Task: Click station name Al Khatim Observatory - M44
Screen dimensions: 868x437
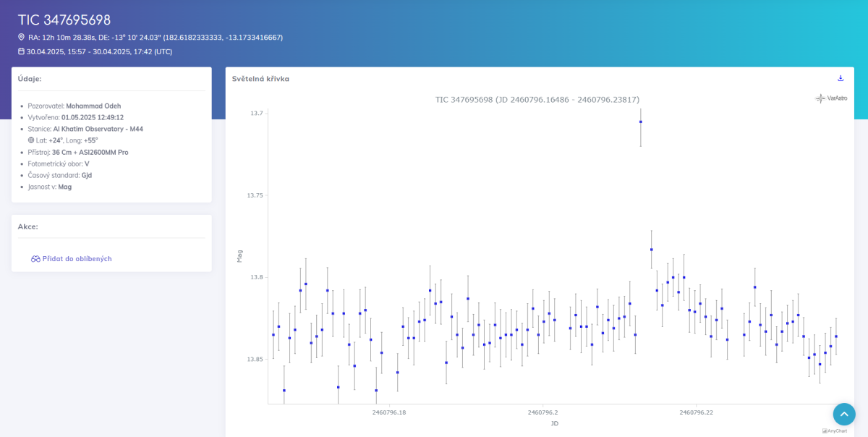Action: [98, 129]
